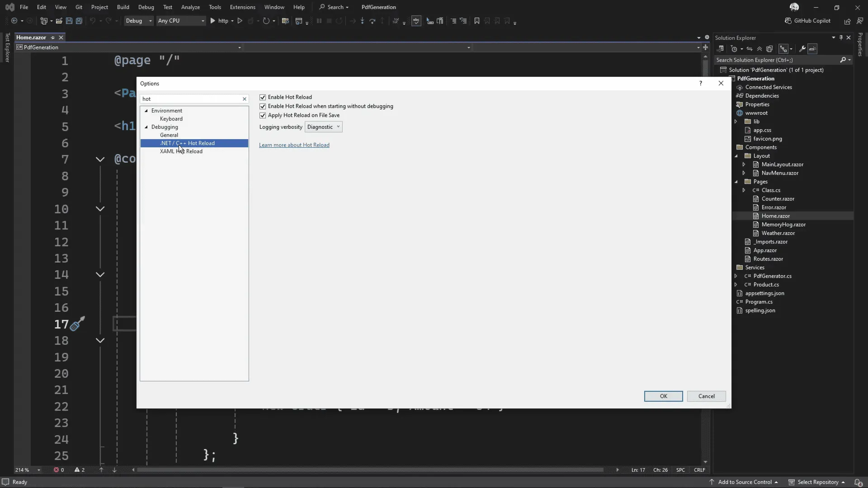Click Pending Changes Filter clock icon
868x488 pixels.
[x=734, y=49]
